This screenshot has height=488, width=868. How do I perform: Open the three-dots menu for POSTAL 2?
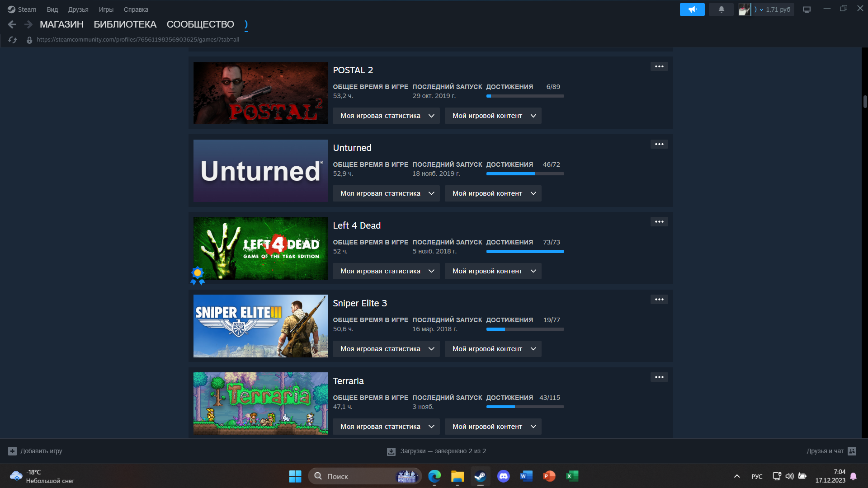[x=659, y=66]
